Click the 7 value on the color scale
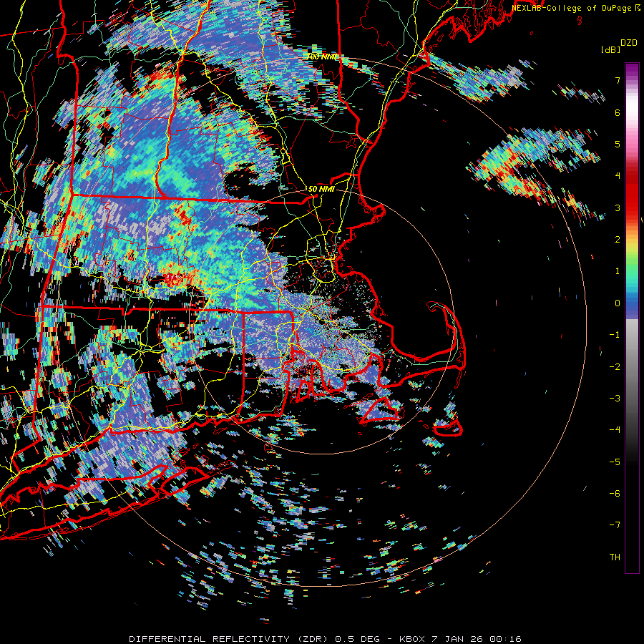Image resolution: width=644 pixels, height=644 pixels. point(618,80)
